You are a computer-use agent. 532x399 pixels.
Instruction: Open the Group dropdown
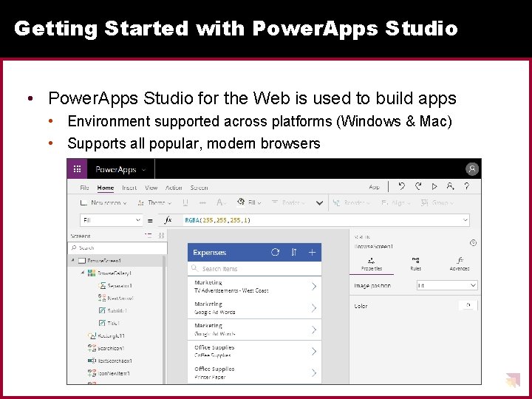point(437,202)
